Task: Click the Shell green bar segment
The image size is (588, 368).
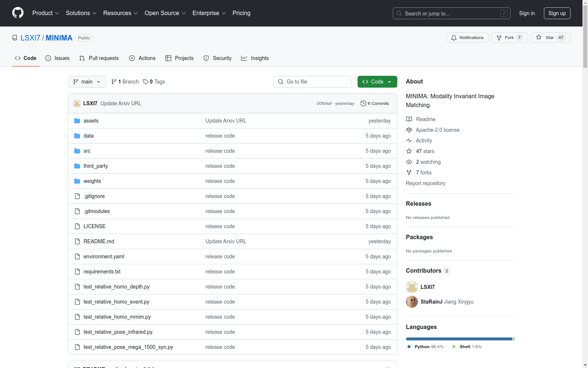Action: coord(514,339)
